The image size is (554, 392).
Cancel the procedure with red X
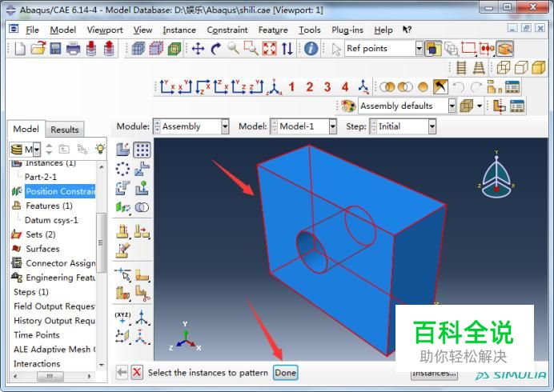tap(137, 372)
